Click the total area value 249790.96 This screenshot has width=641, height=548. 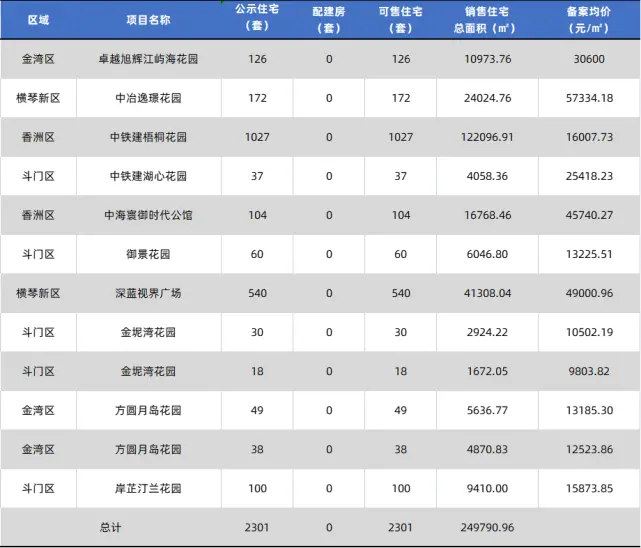[487, 527]
